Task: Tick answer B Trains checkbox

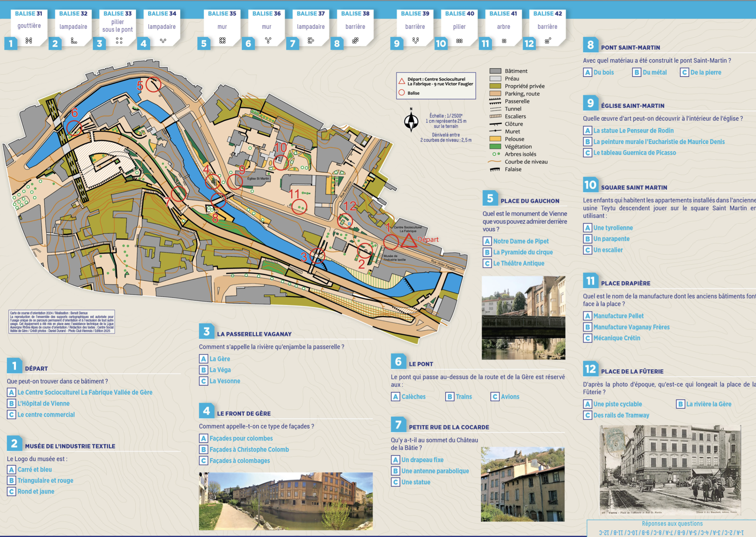Action: click(450, 396)
